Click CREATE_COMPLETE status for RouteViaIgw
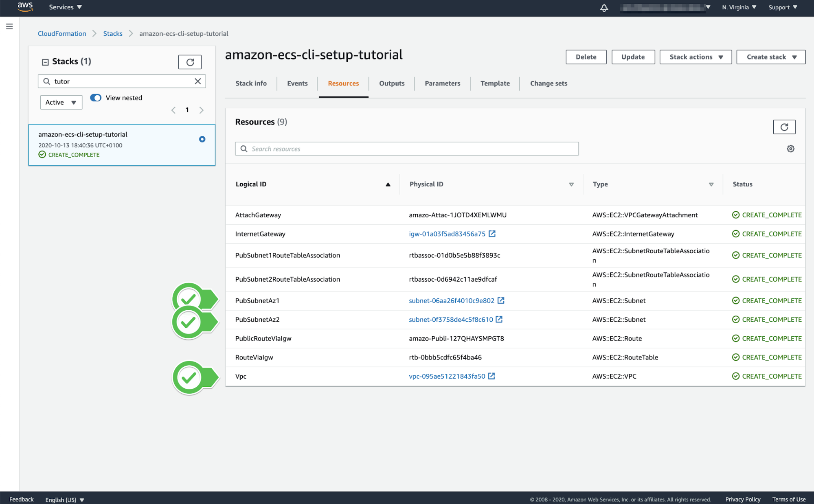 click(x=767, y=357)
